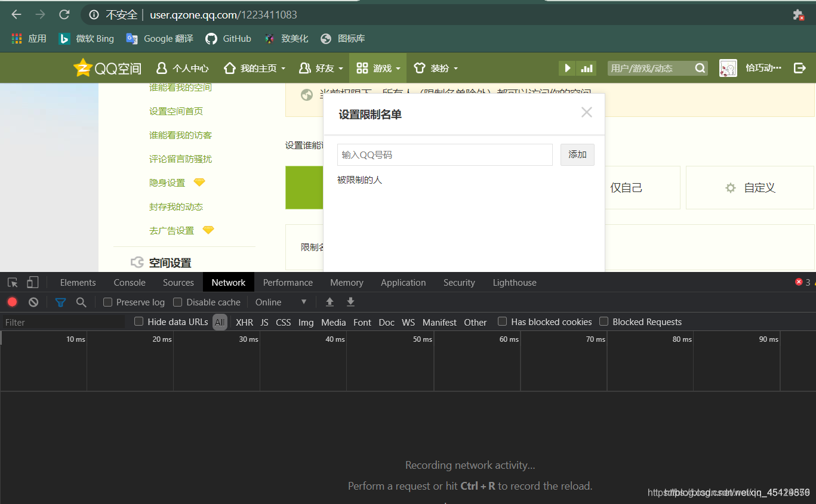This screenshot has height=504, width=816.
Task: Expand the 好友 menu
Action: [322, 68]
